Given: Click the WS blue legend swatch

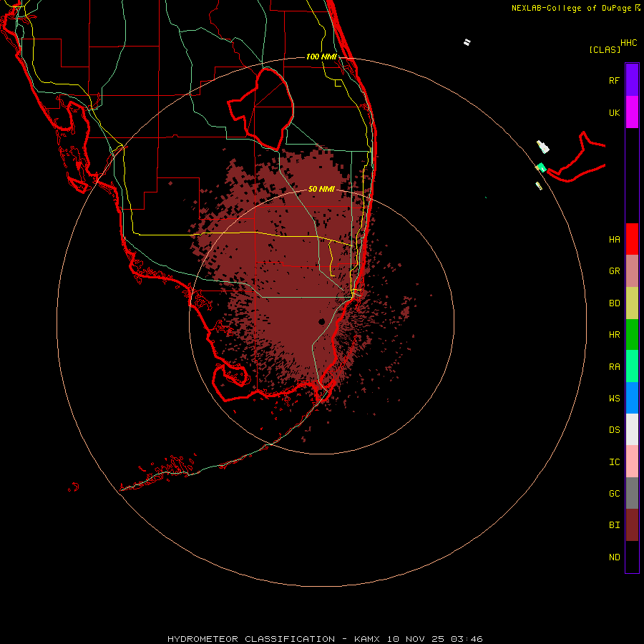Looking at the screenshot, I should click(632, 398).
